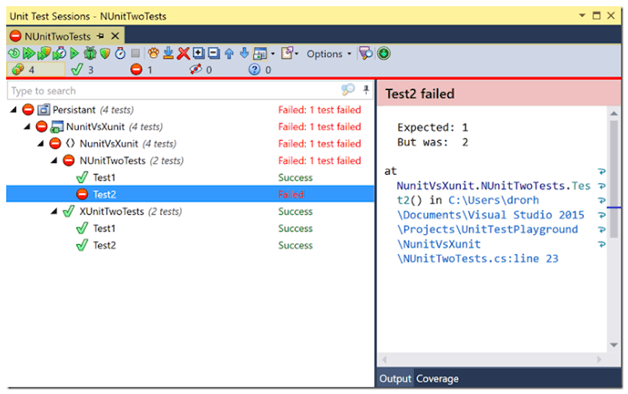Remove selected tests with red X
The width and height of the screenshot is (628, 394).
[183, 53]
